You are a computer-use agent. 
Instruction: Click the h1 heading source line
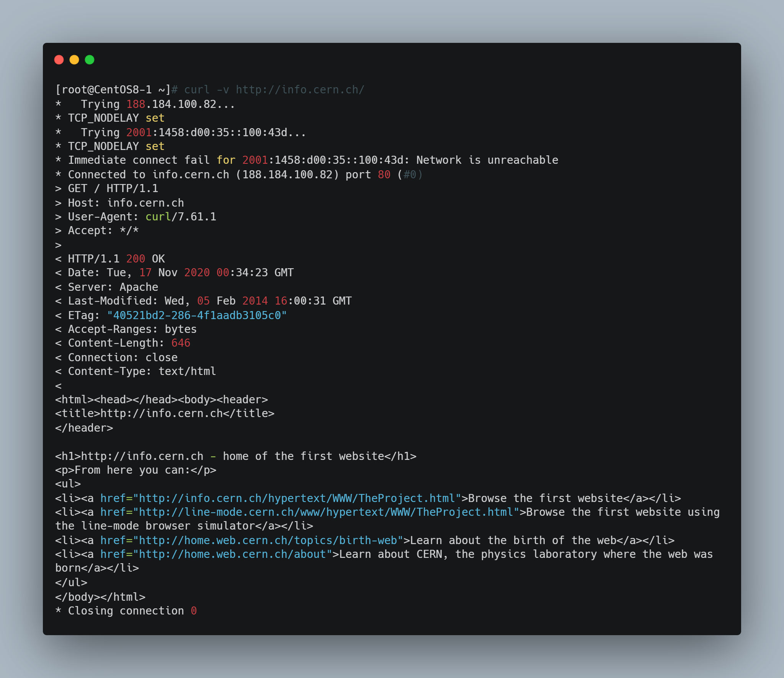click(x=235, y=456)
